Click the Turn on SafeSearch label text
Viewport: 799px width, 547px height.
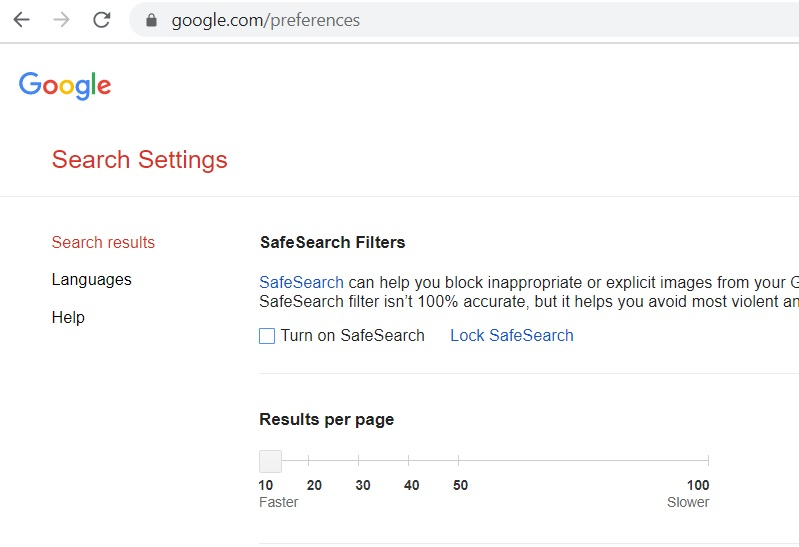[x=352, y=336]
